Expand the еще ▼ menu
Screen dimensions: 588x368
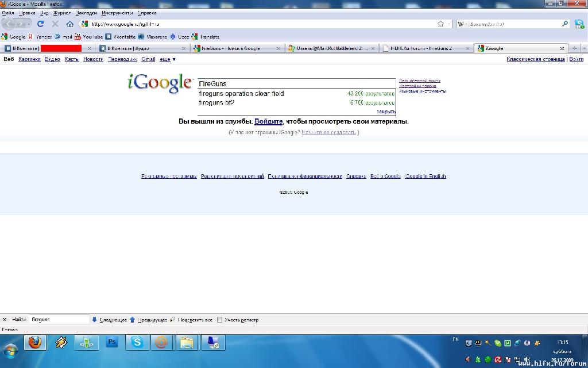(168, 59)
